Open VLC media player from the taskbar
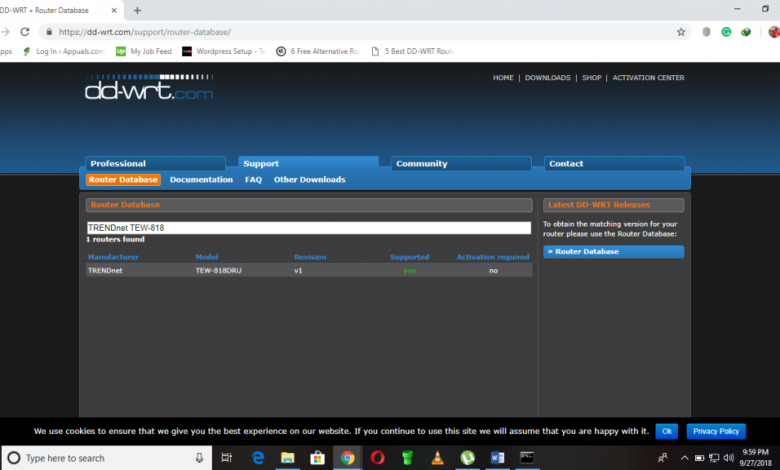This screenshot has height=470, width=780. coord(437,458)
